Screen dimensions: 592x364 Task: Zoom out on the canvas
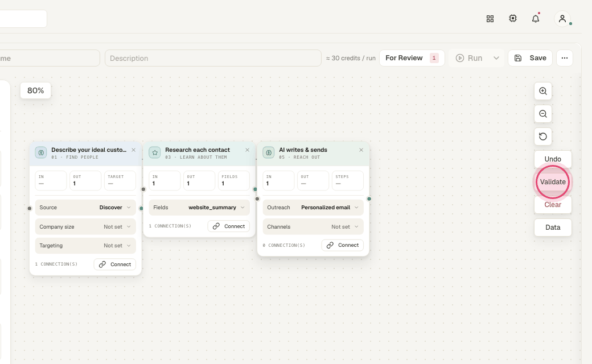click(x=543, y=114)
